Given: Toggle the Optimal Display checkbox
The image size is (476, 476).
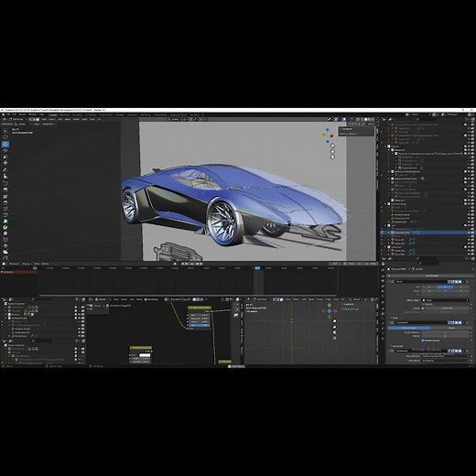Looking at the screenshot, I should pyautogui.click(x=423, y=341).
